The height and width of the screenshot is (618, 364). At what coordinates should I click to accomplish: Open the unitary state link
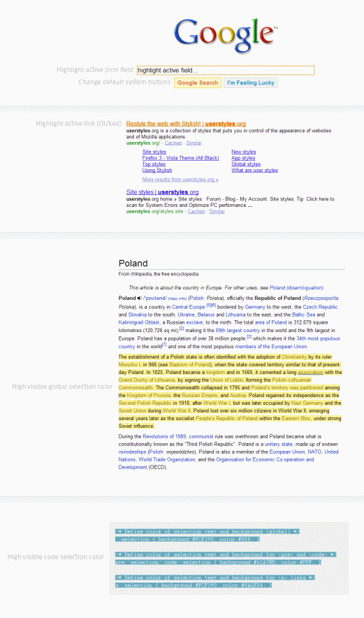point(279,444)
